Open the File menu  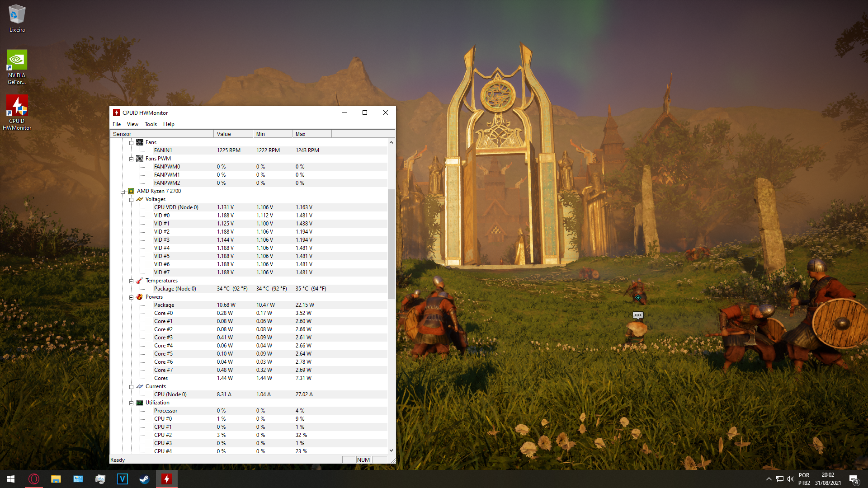coord(117,124)
